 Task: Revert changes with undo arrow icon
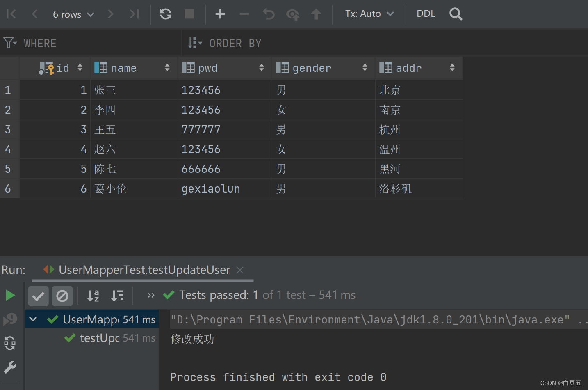click(x=269, y=14)
